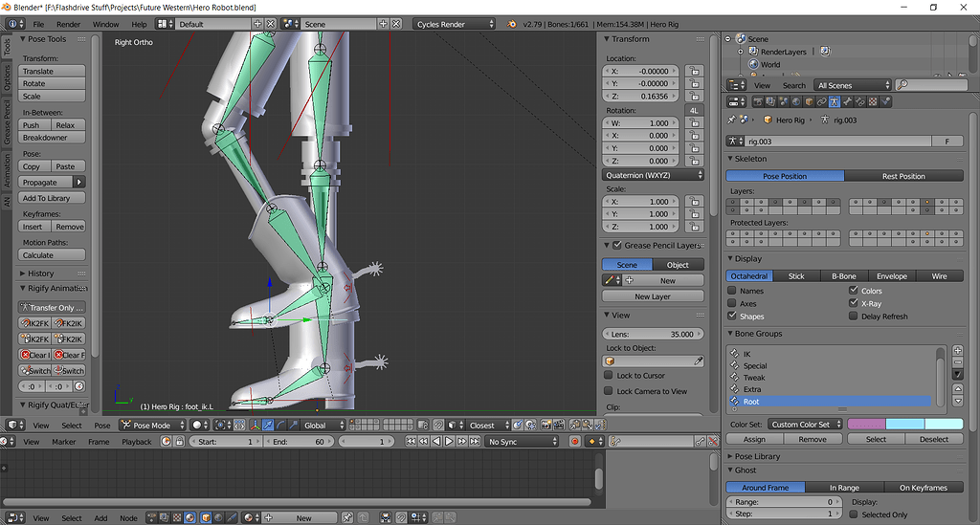Click the middle light-blue color swatch
Screen dimensions: 980x525
905,424
